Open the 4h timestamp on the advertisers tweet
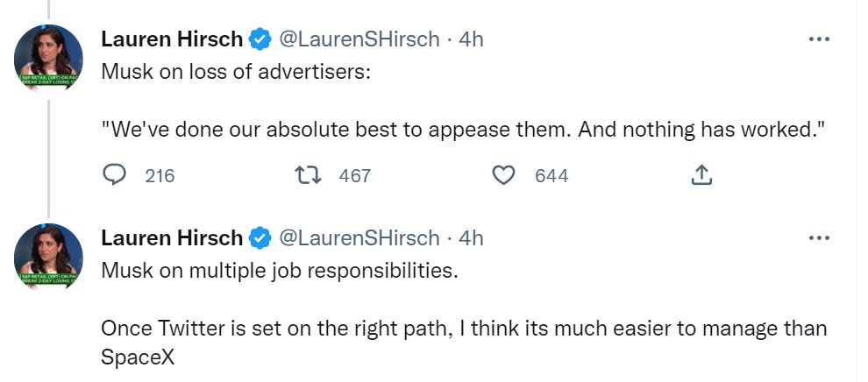This screenshot has width=868, height=382. point(471,39)
